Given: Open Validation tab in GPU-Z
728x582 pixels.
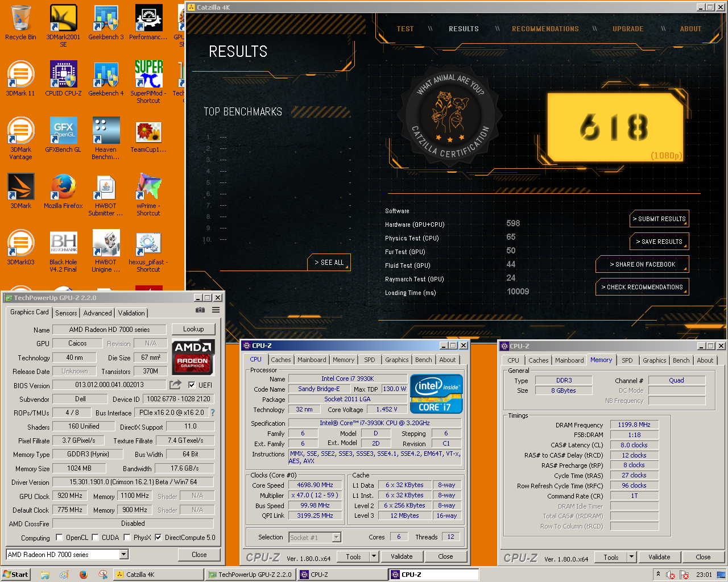Looking at the screenshot, I should click(131, 313).
